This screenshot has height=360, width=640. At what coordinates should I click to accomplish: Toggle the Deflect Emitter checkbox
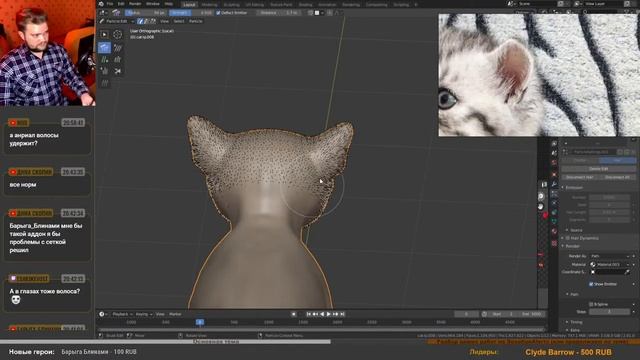tap(218, 13)
